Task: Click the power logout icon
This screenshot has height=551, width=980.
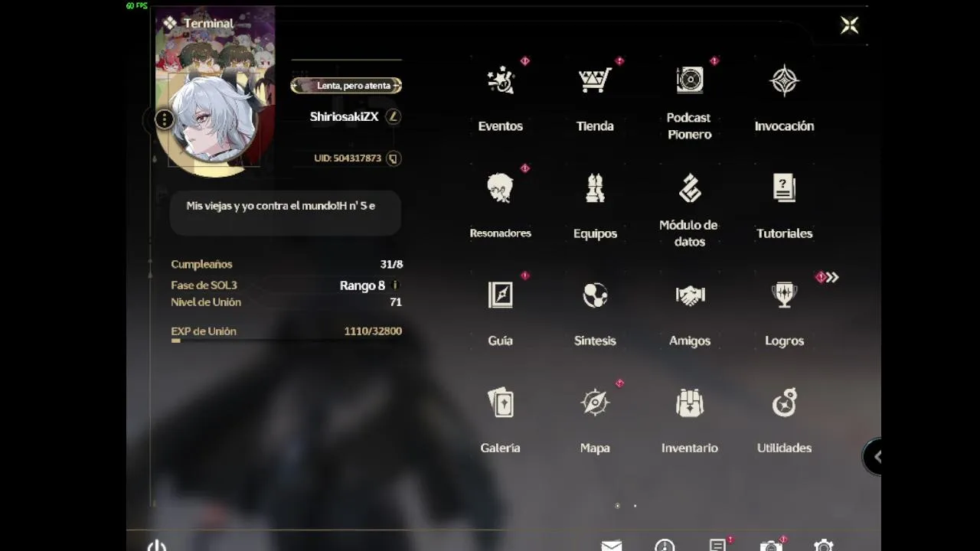Action: click(156, 546)
